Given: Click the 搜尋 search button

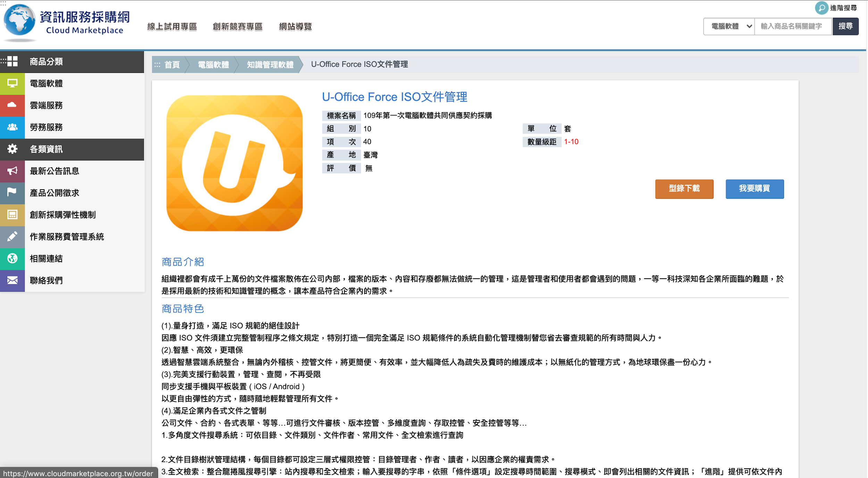Looking at the screenshot, I should [845, 26].
